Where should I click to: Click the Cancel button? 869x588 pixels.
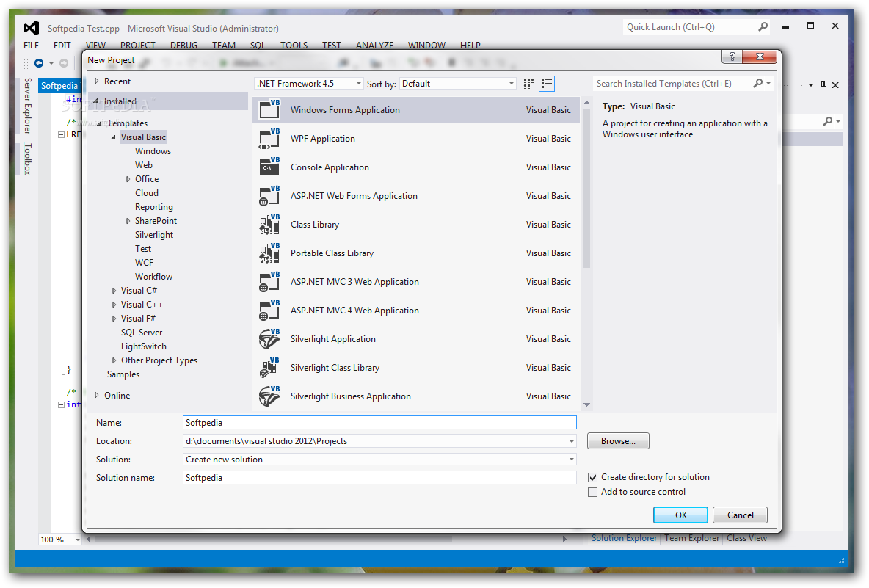point(740,515)
